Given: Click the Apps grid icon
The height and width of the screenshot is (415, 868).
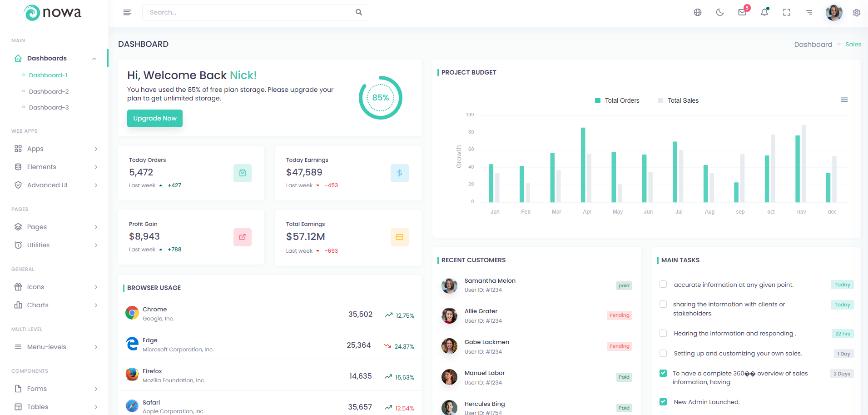Looking at the screenshot, I should pyautogui.click(x=18, y=149).
